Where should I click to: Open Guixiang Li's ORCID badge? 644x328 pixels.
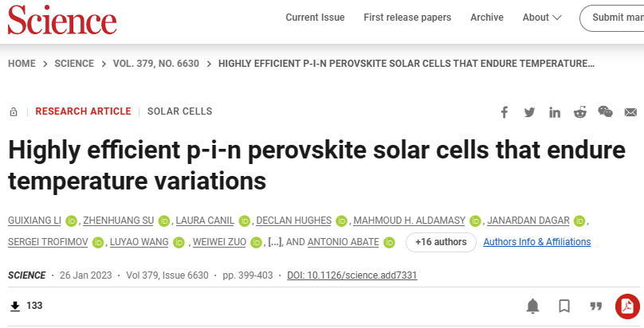(72, 221)
